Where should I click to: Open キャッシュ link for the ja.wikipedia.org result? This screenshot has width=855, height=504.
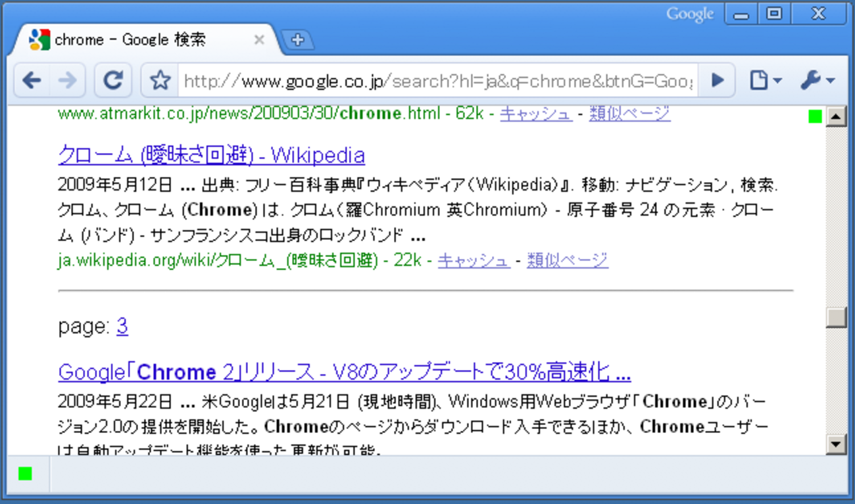(x=474, y=260)
